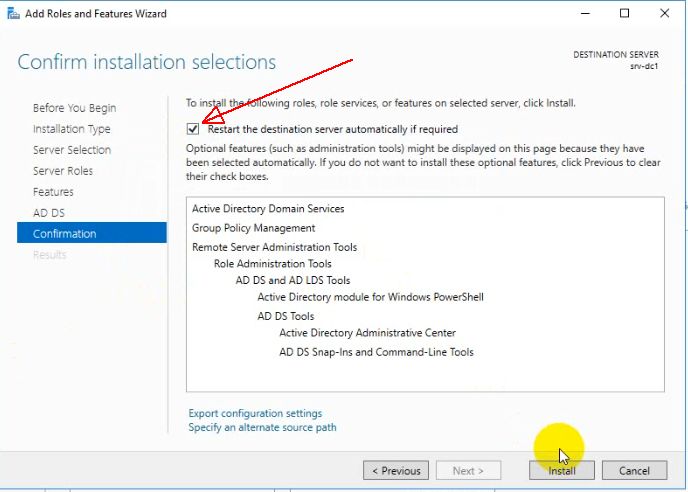This screenshot has width=688, height=492.
Task: Select Group Policy Management entry
Action: tap(254, 228)
